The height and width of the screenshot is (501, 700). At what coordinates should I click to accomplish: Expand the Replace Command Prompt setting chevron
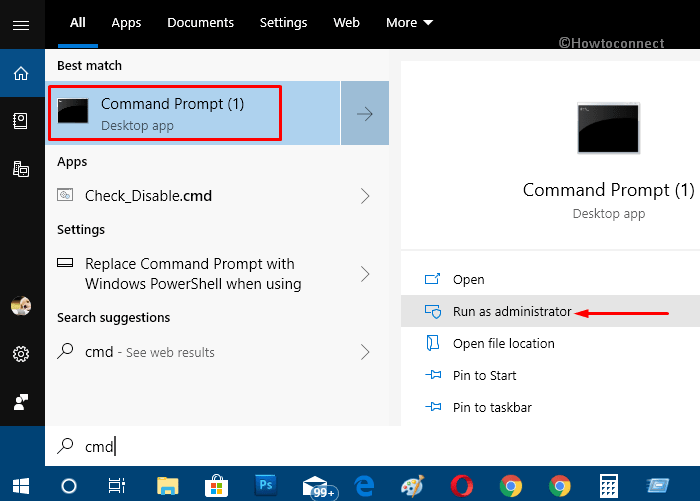coord(365,274)
